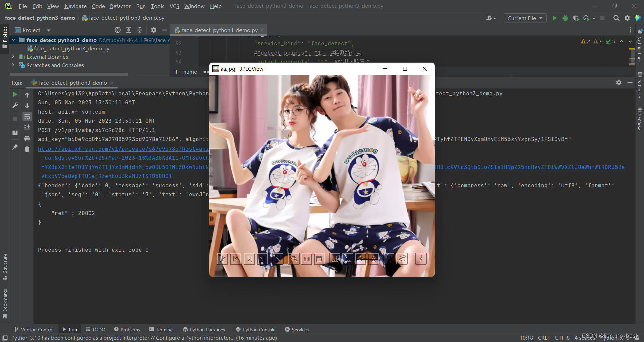This screenshot has height=342, width=644.
Task: Open the VCS menu
Action: (x=174, y=6)
